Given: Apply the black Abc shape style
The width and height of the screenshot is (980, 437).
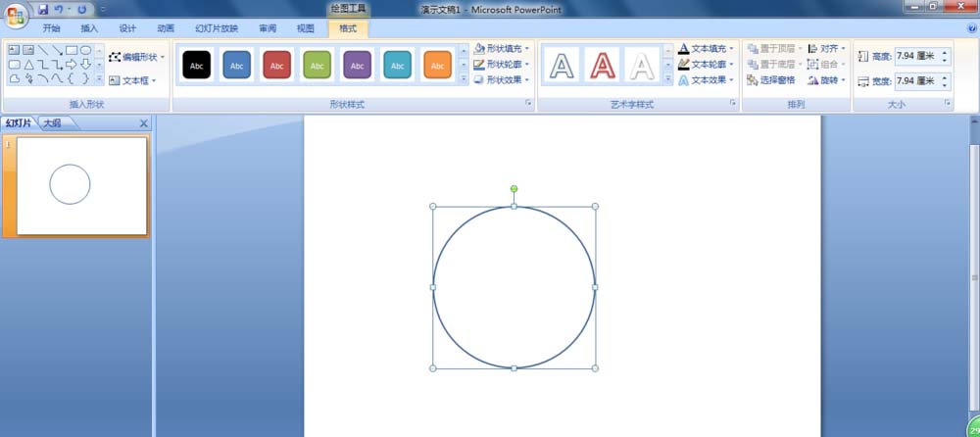Looking at the screenshot, I should click(196, 65).
